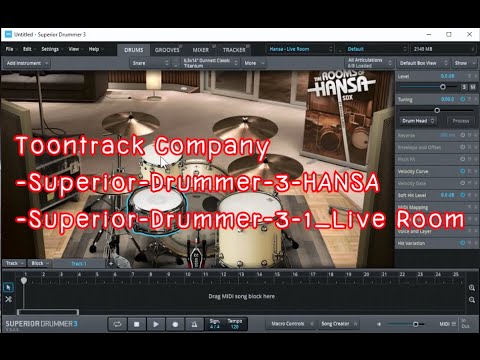Click the master volume speaker icon

coord(379,324)
